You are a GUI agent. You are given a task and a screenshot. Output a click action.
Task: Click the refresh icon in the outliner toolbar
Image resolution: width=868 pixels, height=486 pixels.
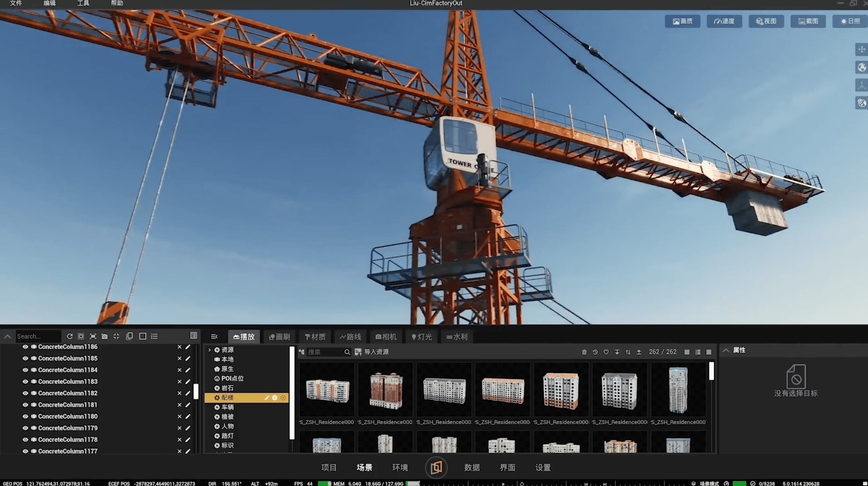pos(70,336)
